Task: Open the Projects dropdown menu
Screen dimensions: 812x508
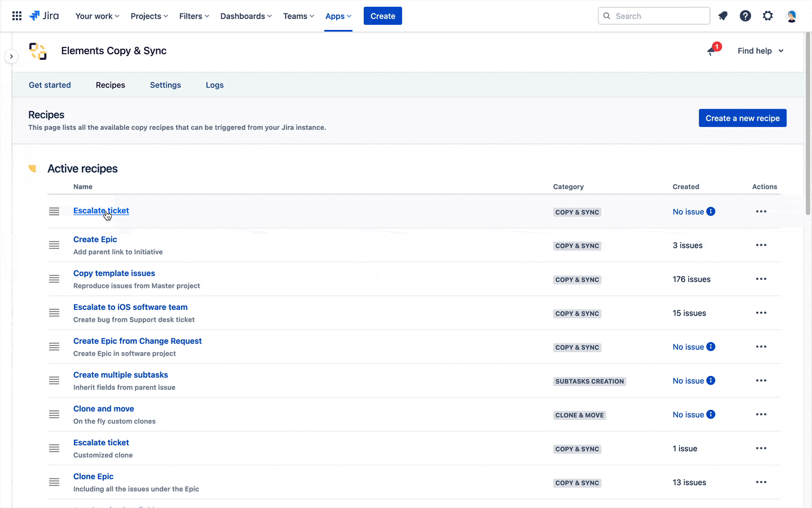Action: coord(149,16)
